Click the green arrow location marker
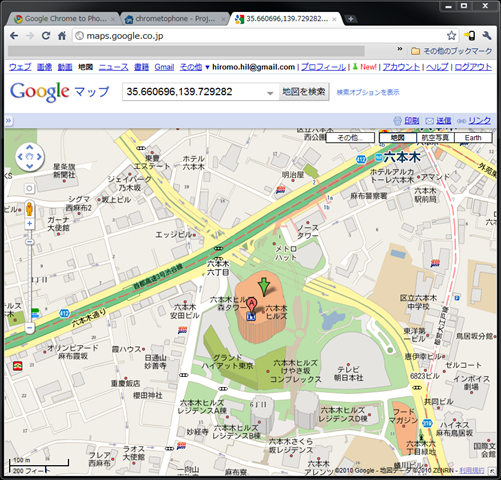Screen dimensions: 501x480 tap(264, 286)
